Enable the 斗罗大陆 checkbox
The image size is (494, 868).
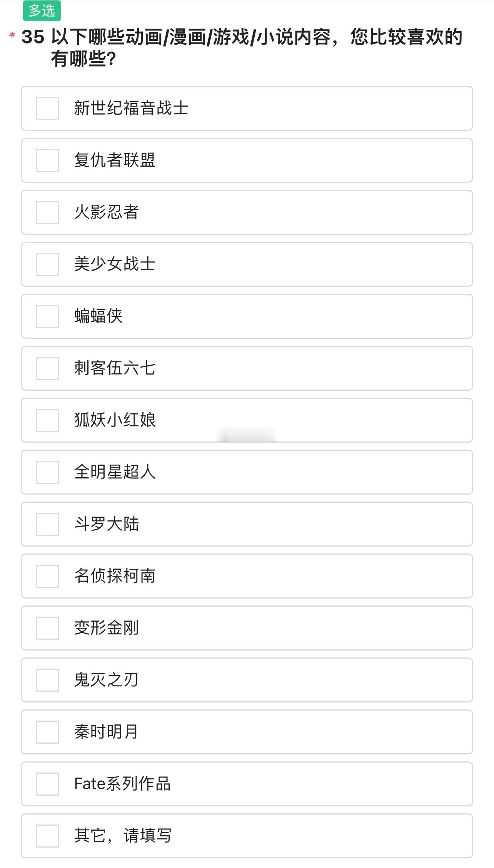(x=47, y=524)
